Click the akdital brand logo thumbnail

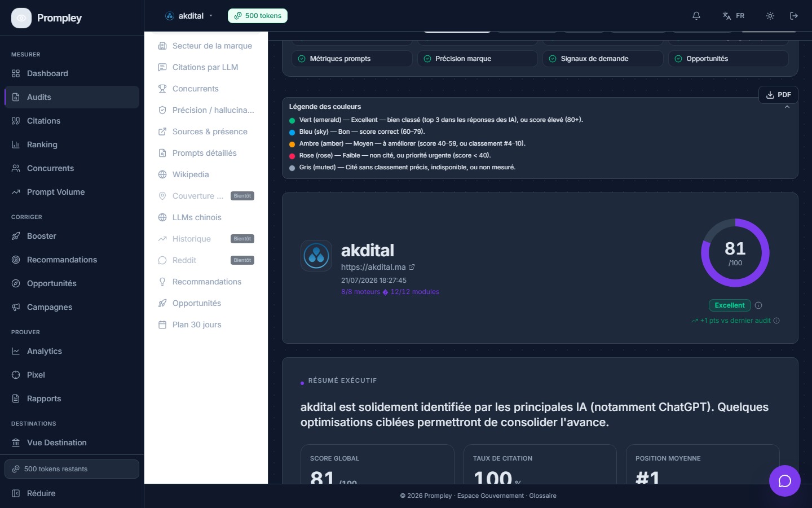[316, 256]
